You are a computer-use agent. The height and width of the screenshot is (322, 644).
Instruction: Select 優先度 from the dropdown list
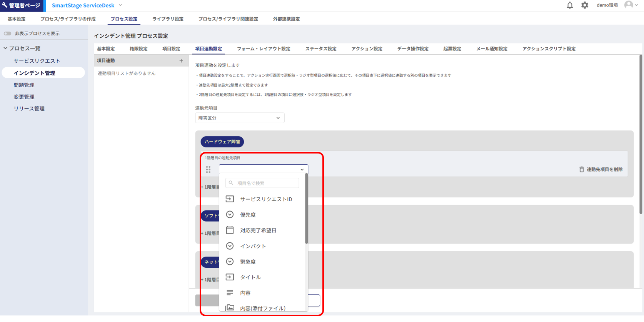248,215
